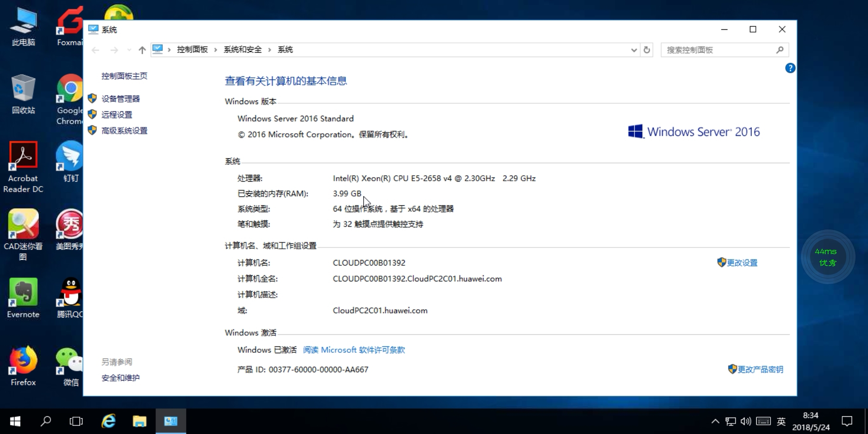Go up one level with up arrow
This screenshot has width=868, height=434.
click(142, 50)
